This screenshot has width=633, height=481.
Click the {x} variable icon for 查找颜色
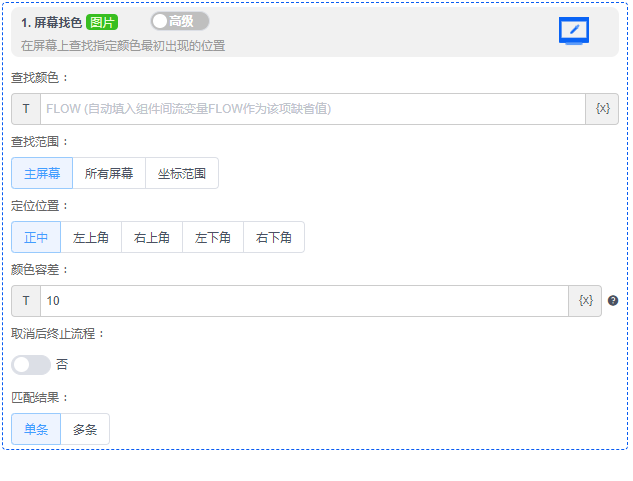point(602,109)
